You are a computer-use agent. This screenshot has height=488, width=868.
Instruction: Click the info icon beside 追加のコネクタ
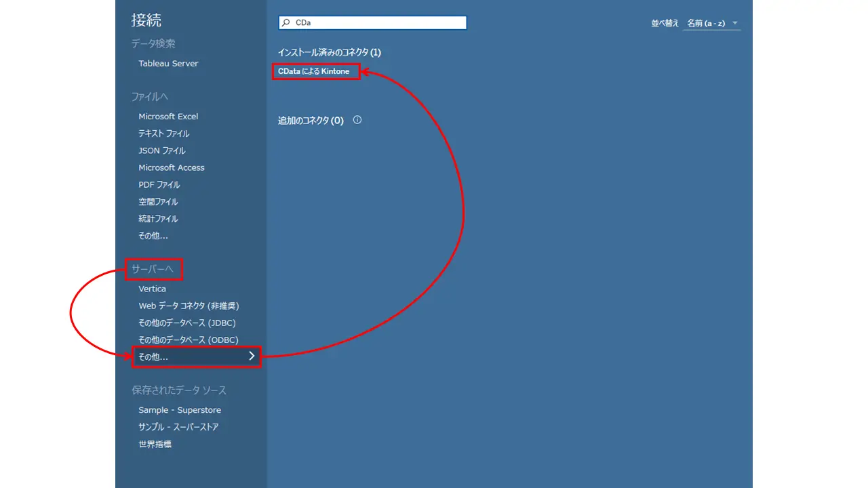(x=357, y=120)
